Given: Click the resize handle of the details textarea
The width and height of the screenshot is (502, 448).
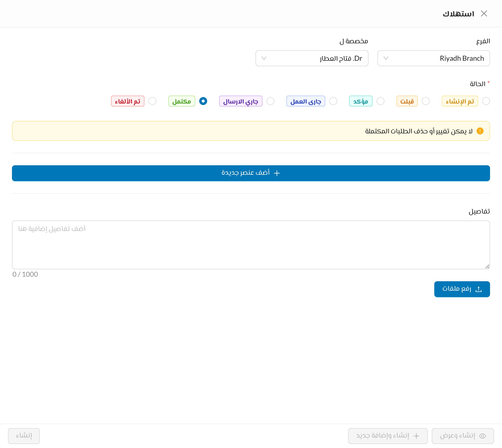Looking at the screenshot, I should [487, 266].
